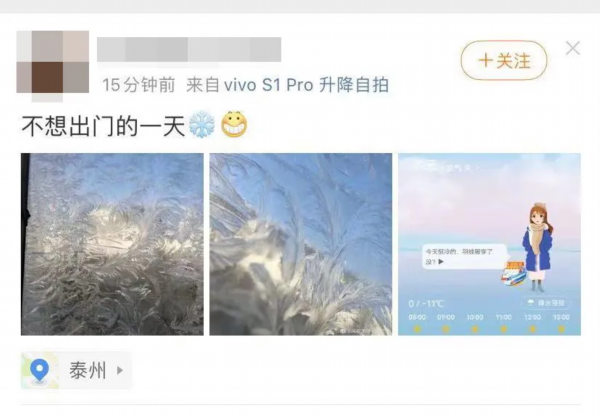Expand the arrow next to 泰州
This screenshot has height=415, width=600.
coord(120,370)
